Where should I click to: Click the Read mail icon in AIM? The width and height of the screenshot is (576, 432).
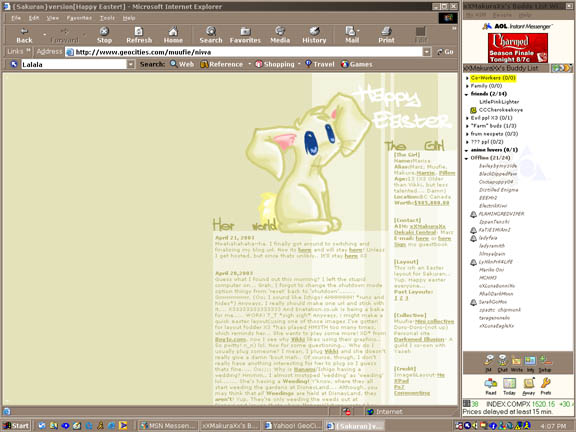pyautogui.click(x=491, y=386)
